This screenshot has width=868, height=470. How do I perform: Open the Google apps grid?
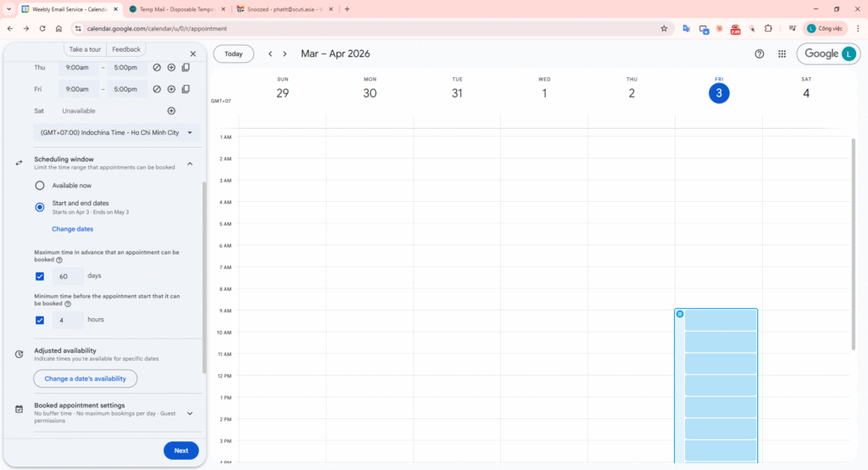tap(782, 53)
